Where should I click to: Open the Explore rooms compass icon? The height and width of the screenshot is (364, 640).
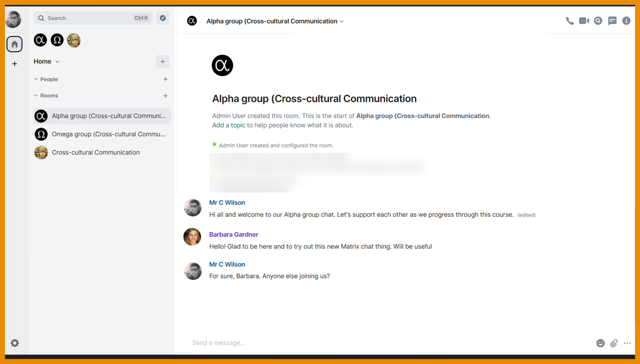[x=163, y=18]
